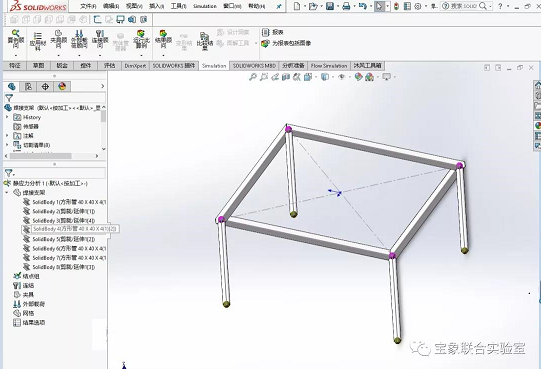
Task: Click the Apply Material (应用材料) icon
Action: click(x=38, y=41)
